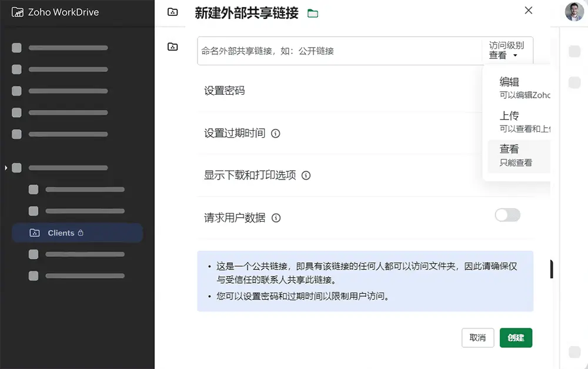The width and height of the screenshot is (588, 369).
Task: Click the dark scrollbar handle on the right
Action: pyautogui.click(x=552, y=268)
